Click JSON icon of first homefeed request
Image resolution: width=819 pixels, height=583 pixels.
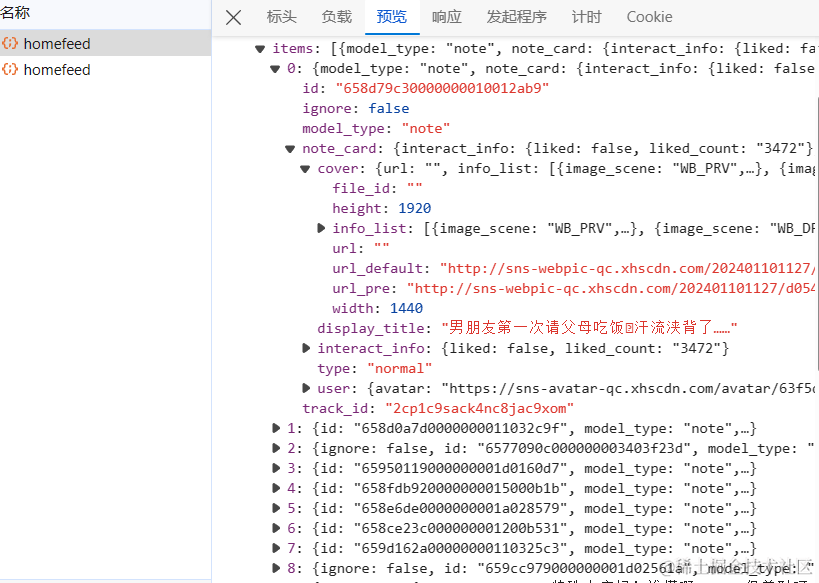(10, 43)
